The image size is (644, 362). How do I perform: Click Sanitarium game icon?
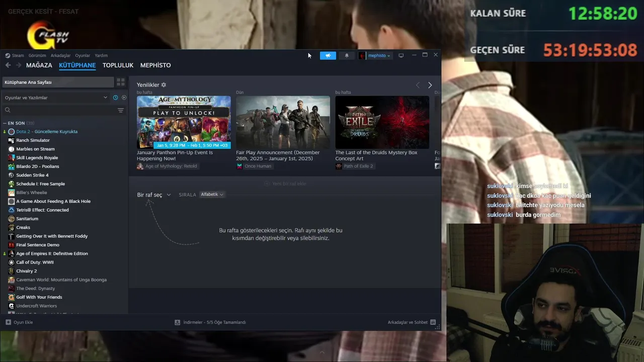pos(12,219)
